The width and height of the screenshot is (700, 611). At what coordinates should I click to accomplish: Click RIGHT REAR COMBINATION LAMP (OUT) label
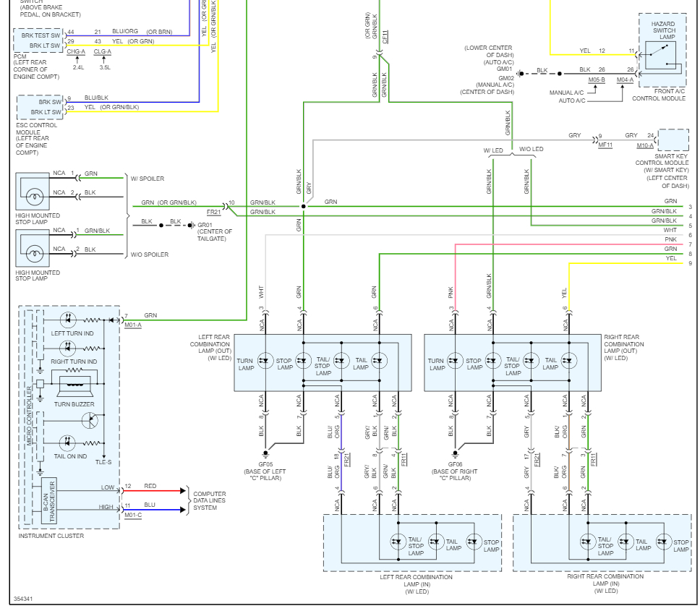point(623,347)
